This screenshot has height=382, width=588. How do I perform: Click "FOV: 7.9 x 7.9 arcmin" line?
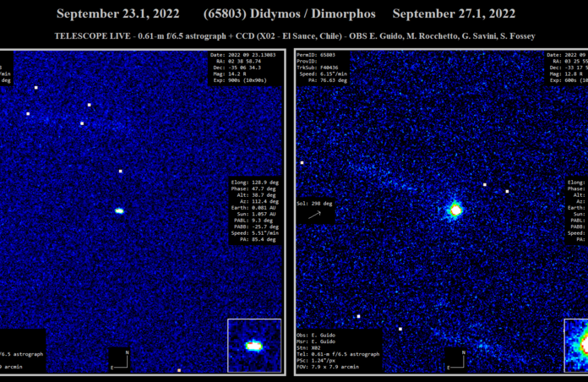[x=328, y=367]
